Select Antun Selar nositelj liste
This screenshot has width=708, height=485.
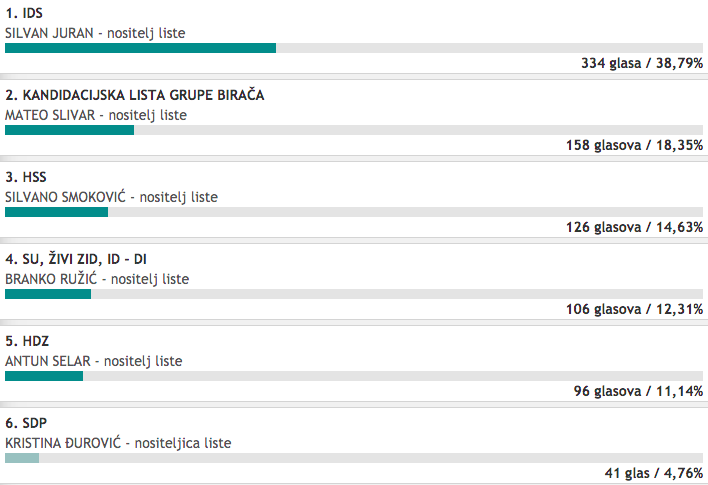[94, 361]
